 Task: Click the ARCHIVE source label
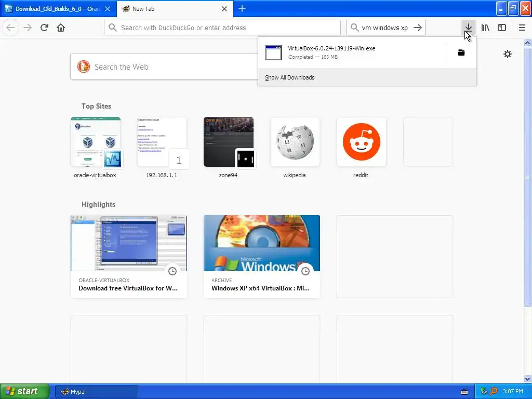[221, 280]
